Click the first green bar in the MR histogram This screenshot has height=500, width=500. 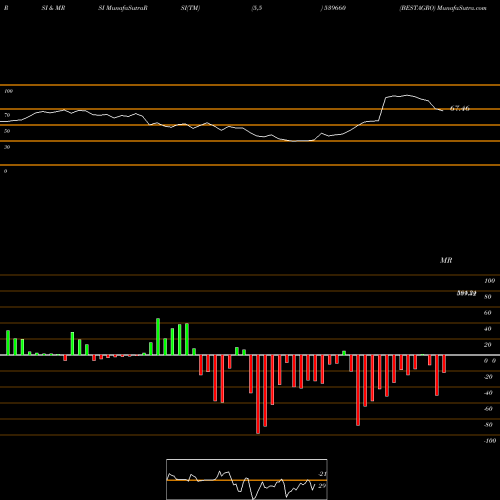(8, 343)
